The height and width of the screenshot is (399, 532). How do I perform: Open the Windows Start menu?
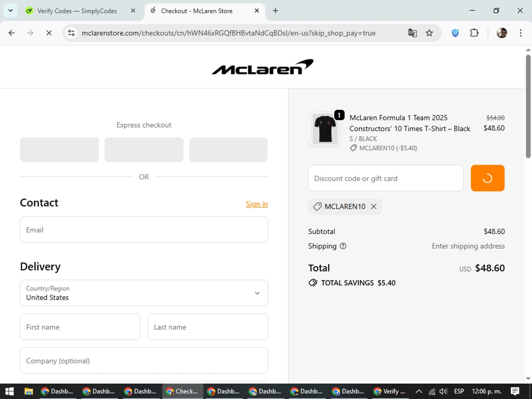pos(10,391)
